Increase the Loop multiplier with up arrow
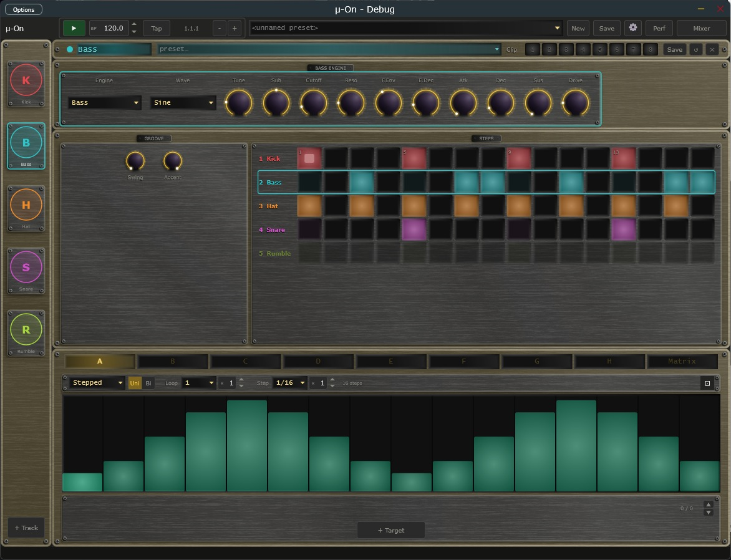Viewport: 731px width, 560px height. pyautogui.click(x=241, y=380)
